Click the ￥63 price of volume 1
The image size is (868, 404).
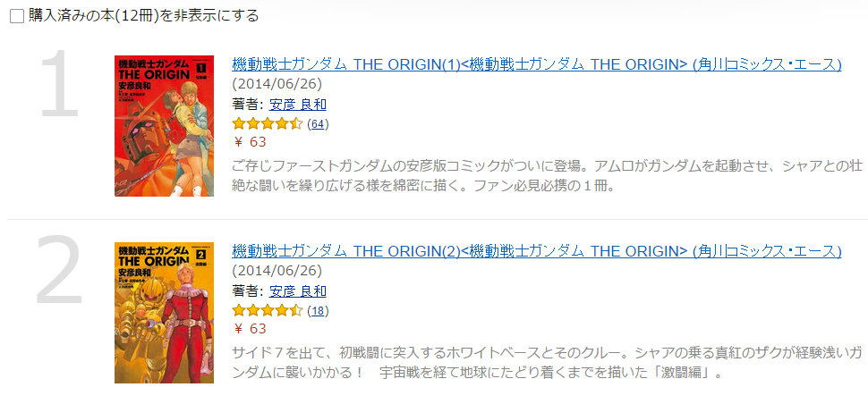pyautogui.click(x=250, y=142)
